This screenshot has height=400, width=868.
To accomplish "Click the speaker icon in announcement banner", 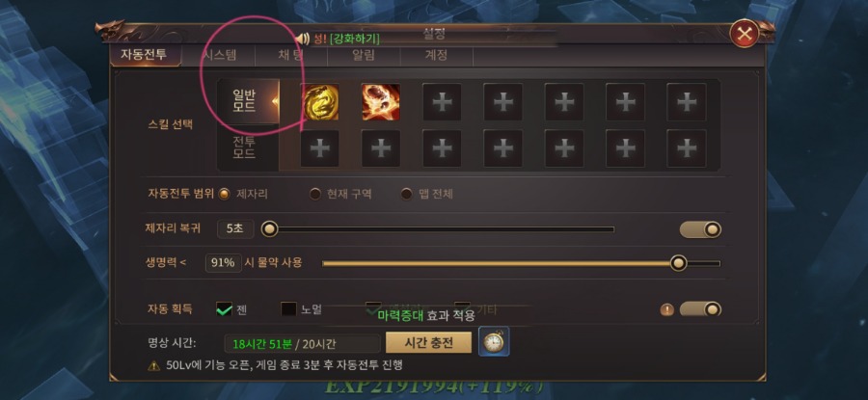I will 303,39.
